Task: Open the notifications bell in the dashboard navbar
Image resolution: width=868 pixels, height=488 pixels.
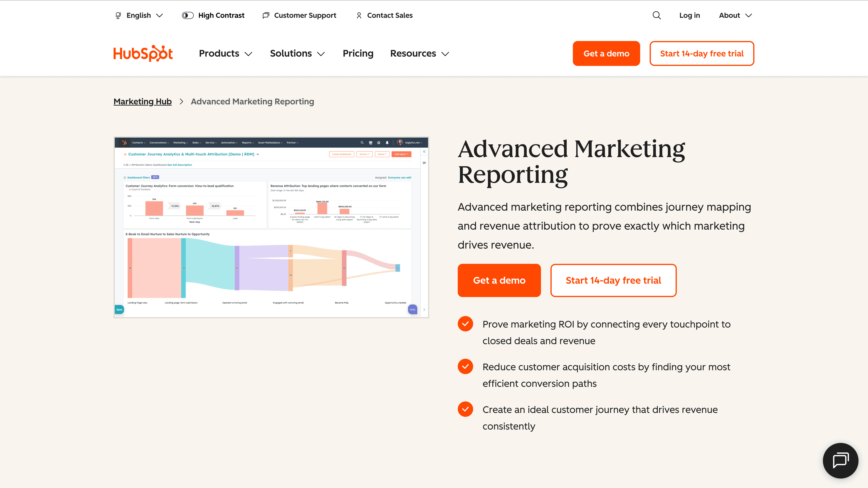Action: (387, 143)
